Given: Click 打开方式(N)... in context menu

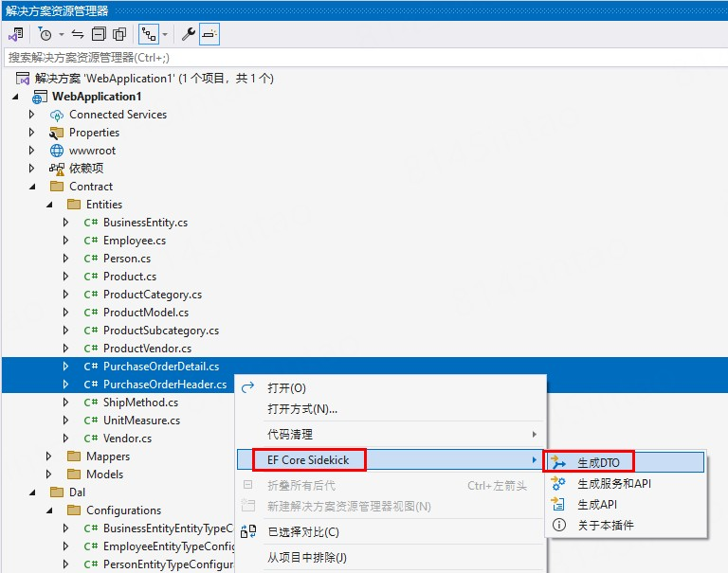Looking at the screenshot, I should (302, 409).
